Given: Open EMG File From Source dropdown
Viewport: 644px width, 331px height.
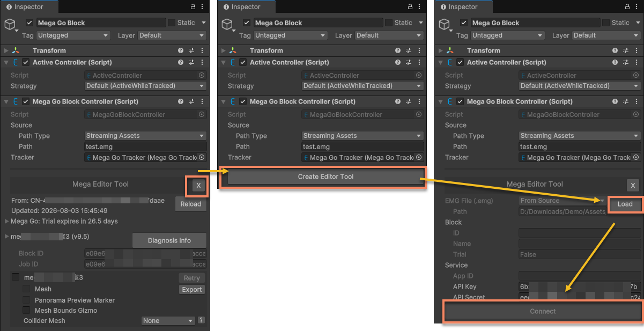Looking at the screenshot, I should pos(562,201).
